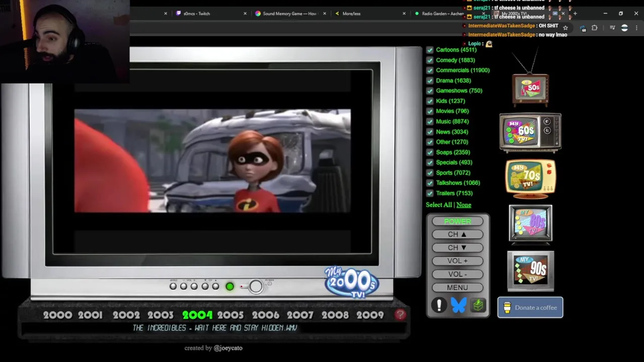Uncheck the Music (8874) checkbox
644x362 pixels.
tap(430, 121)
